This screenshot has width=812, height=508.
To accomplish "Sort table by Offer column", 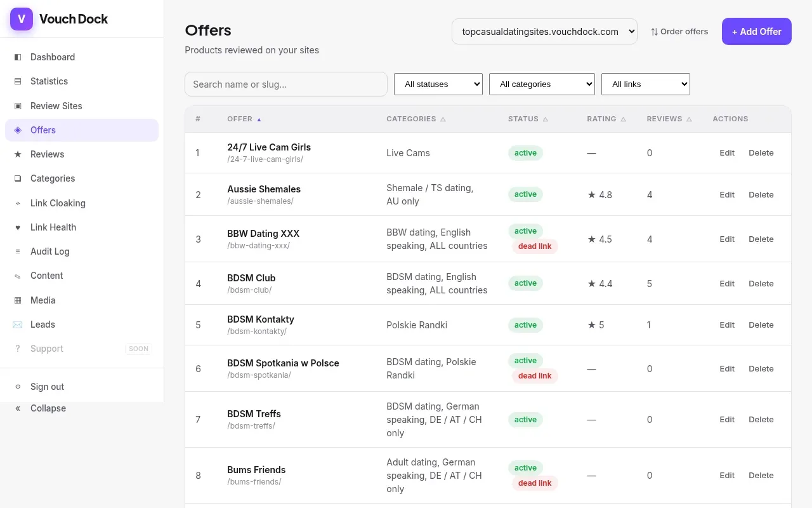I will point(244,119).
